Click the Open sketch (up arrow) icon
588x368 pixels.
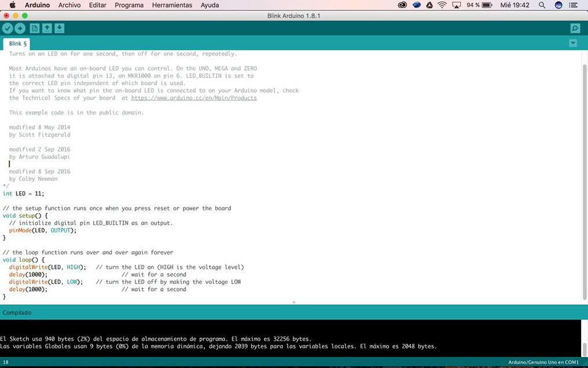coord(47,28)
